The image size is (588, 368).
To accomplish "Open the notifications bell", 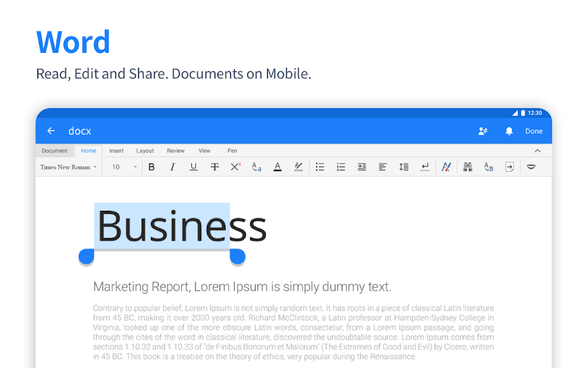I will [x=509, y=131].
